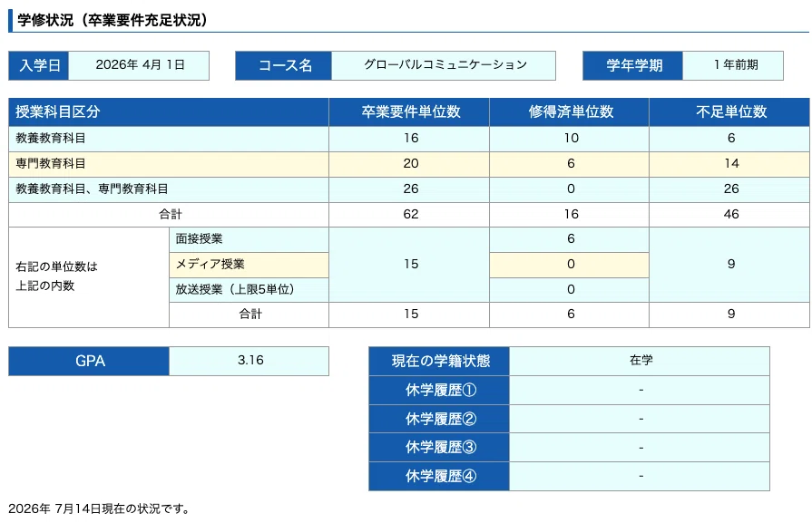Viewport: 812px width, 523px height.
Task: Select the 教養教育科目 row label
Action: pos(169,139)
